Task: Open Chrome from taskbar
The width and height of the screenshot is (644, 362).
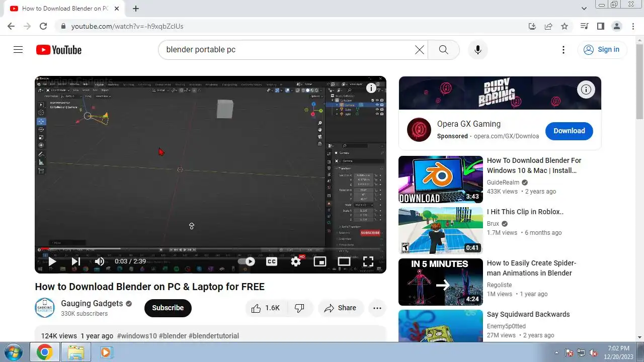Action: tap(44, 352)
